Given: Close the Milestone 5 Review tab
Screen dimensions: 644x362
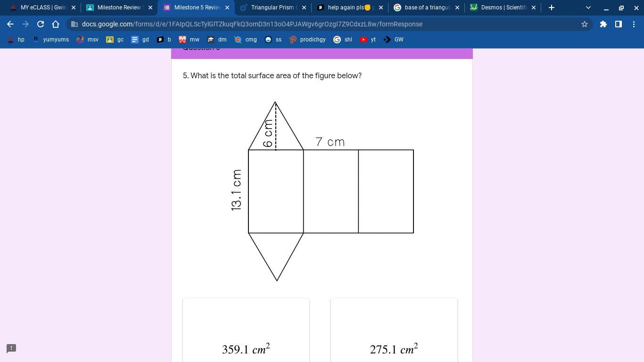Looking at the screenshot, I should pyautogui.click(x=227, y=8).
